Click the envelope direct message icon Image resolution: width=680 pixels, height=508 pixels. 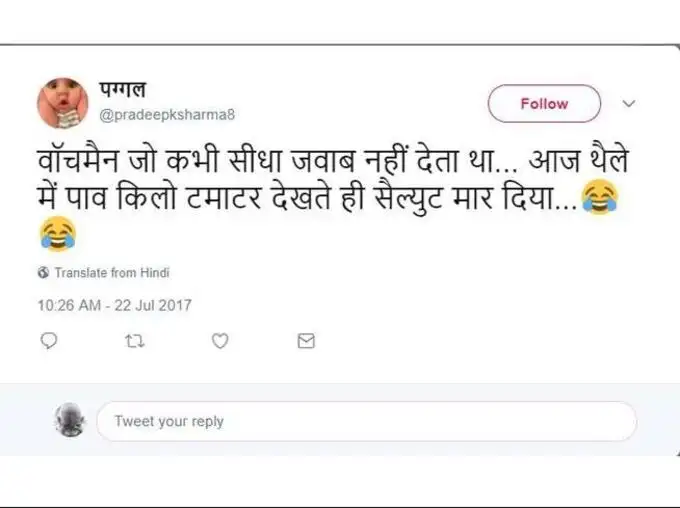(306, 341)
